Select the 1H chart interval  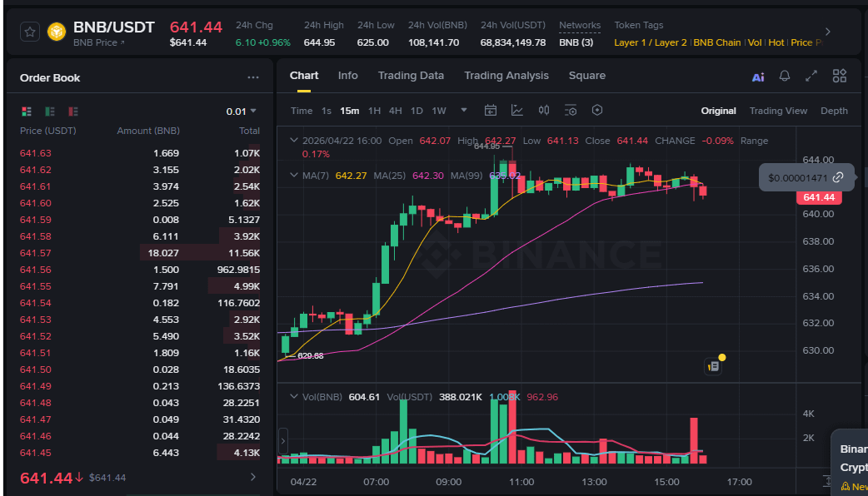point(374,112)
